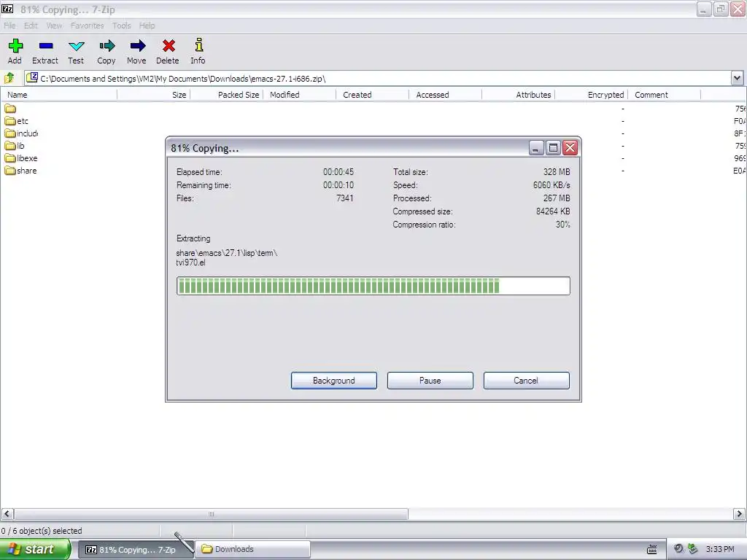
Task: Click the Copy toolbar icon
Action: tap(107, 46)
